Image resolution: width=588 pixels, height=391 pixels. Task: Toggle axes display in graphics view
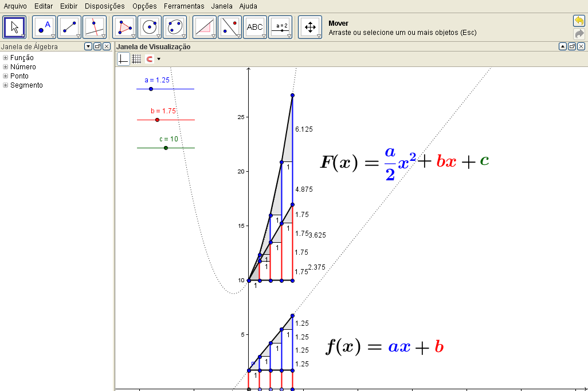point(123,58)
